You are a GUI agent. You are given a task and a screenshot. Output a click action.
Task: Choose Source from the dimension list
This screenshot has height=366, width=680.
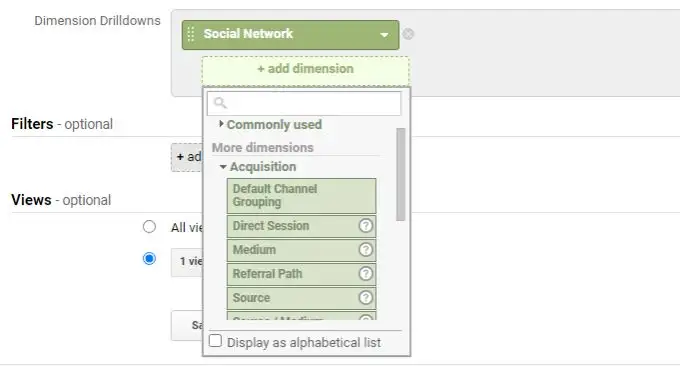point(301,298)
